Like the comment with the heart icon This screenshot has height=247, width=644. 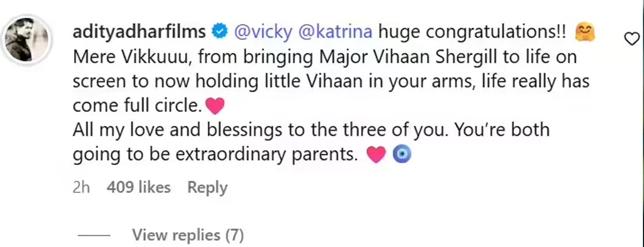pyautogui.click(x=632, y=38)
